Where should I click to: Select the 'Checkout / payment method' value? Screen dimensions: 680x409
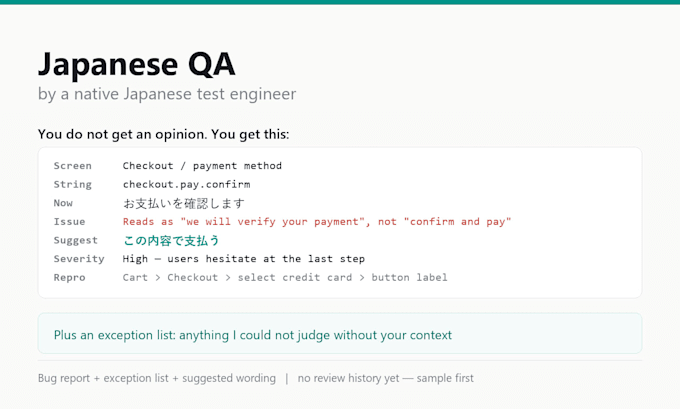coord(202,166)
